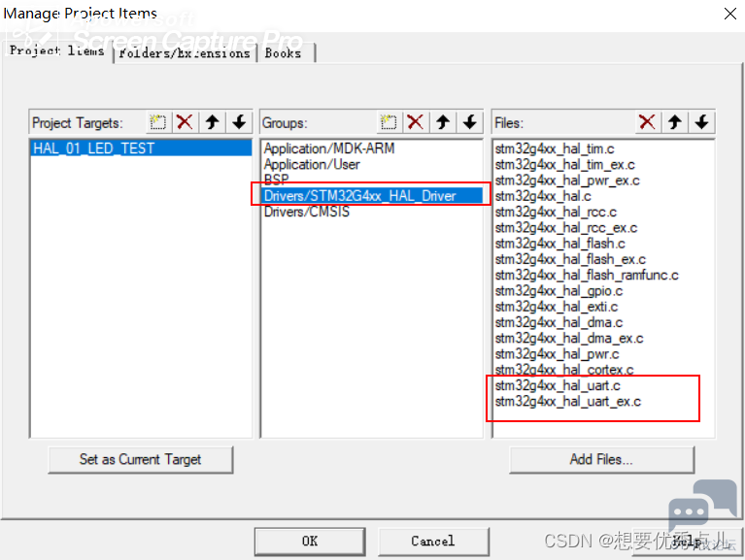Select file stm32g4xx_hal_uart.c
Image resolution: width=745 pixels, height=560 pixels.
[x=558, y=386]
